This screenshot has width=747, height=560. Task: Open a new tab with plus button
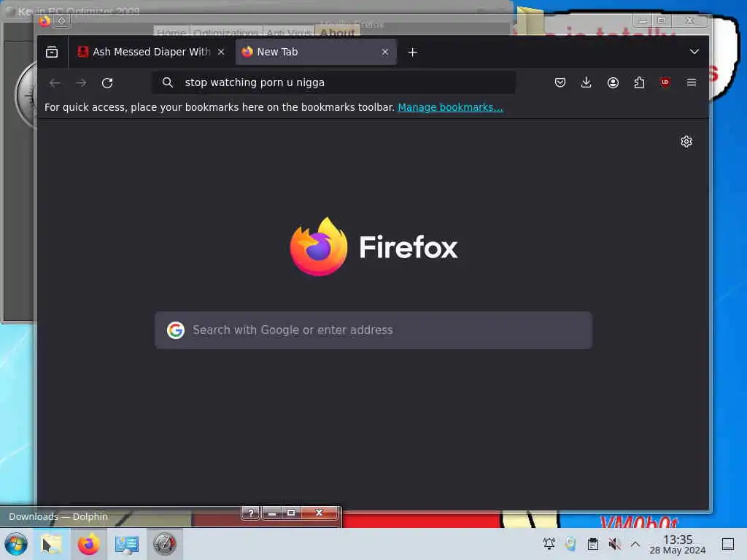(413, 52)
